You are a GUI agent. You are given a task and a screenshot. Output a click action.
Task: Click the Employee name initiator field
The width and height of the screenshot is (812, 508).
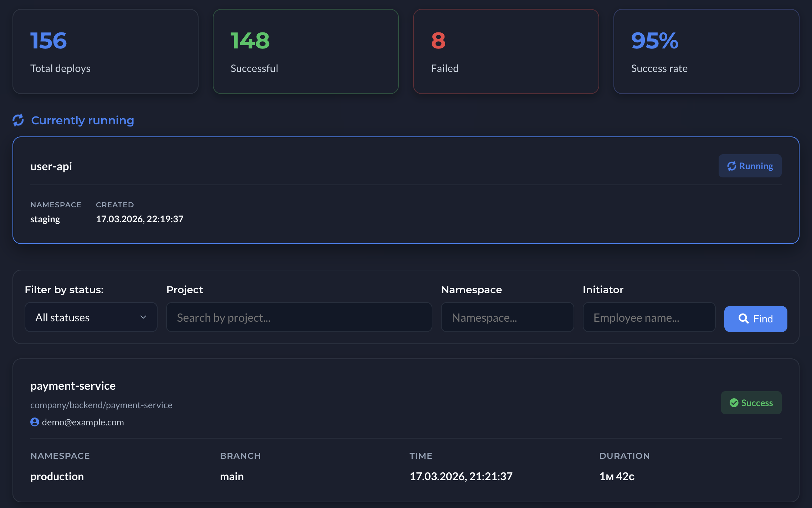[x=649, y=317]
